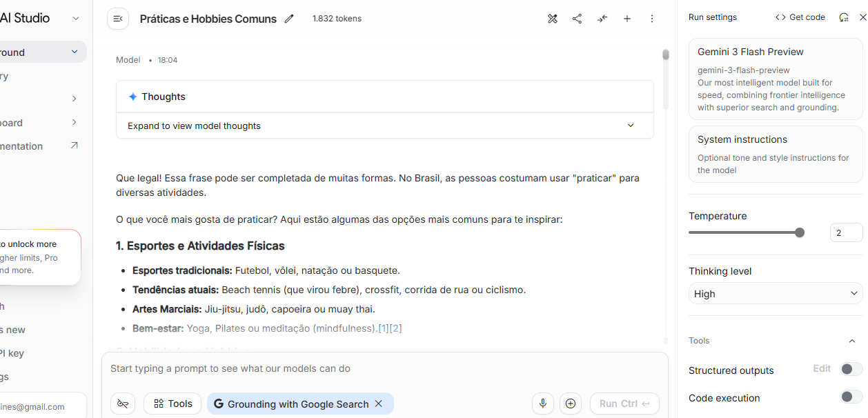Click the '1.832 tokens' counter
868x418 pixels.
tap(337, 19)
